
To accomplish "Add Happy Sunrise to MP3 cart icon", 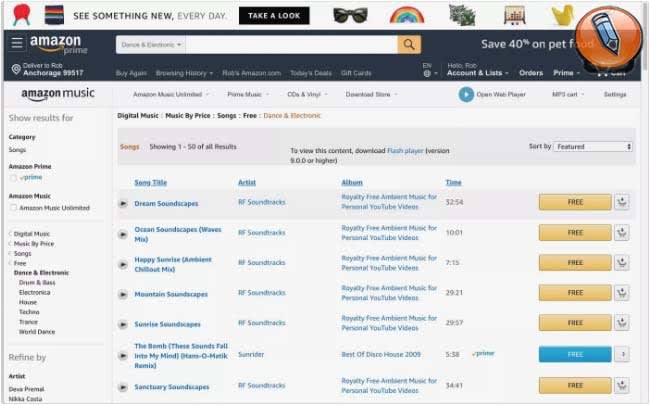I will (621, 262).
